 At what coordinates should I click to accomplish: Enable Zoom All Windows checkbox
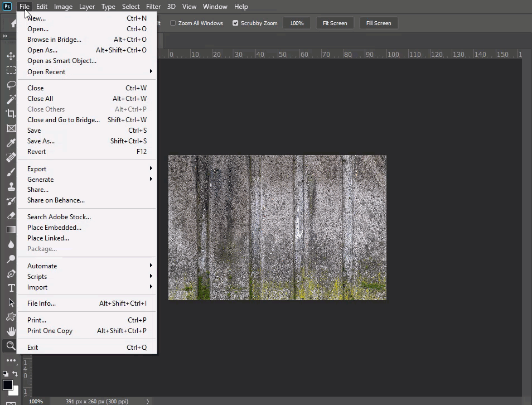tap(173, 23)
